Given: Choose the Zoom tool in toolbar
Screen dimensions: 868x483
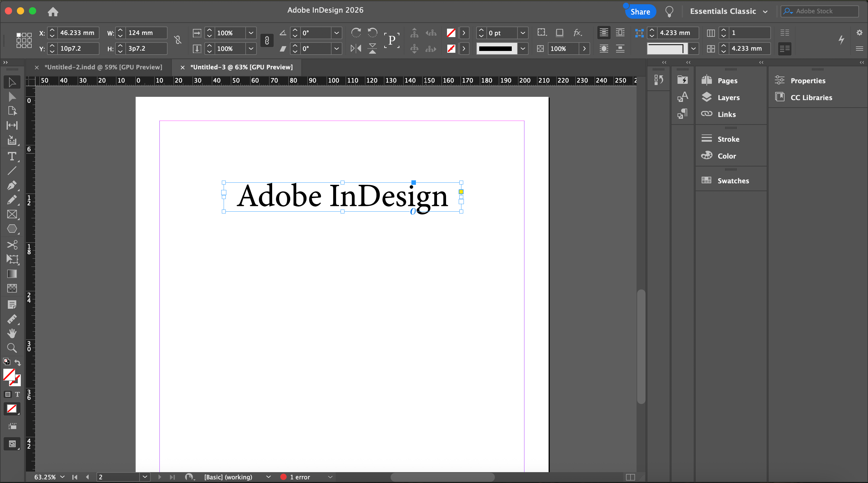Looking at the screenshot, I should 12,348.
